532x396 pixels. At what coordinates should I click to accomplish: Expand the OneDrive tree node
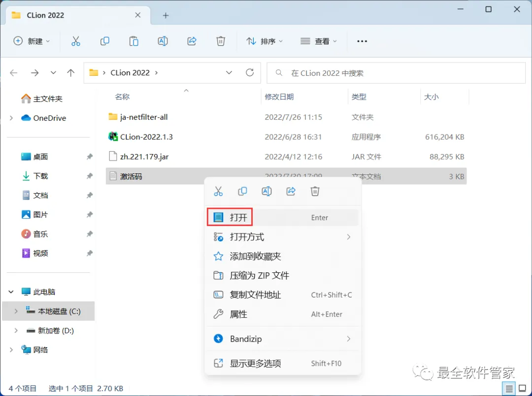pyautogui.click(x=11, y=118)
